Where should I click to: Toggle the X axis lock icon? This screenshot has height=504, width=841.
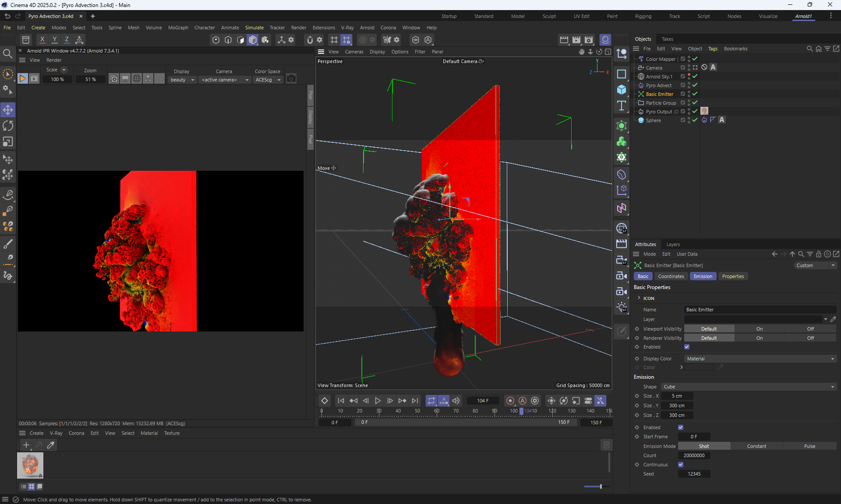(42, 39)
